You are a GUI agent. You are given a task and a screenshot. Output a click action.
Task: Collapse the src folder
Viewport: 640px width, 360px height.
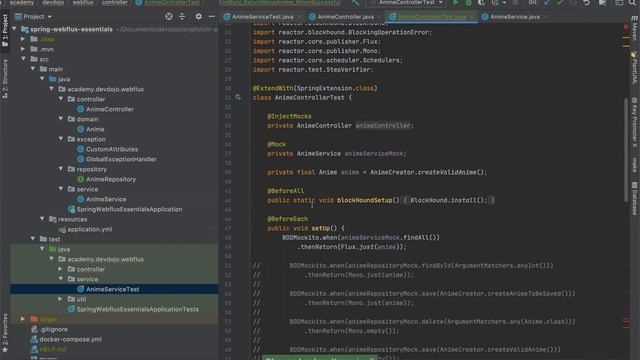[x=23, y=59]
